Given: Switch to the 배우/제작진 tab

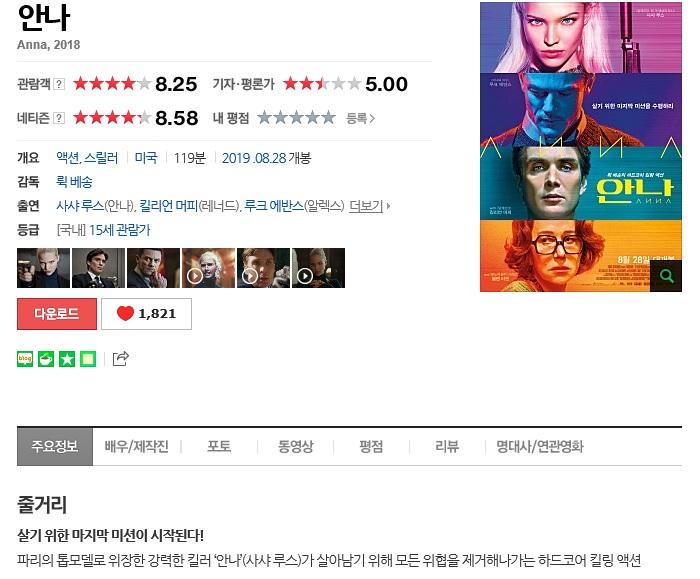Looking at the screenshot, I should (137, 446).
